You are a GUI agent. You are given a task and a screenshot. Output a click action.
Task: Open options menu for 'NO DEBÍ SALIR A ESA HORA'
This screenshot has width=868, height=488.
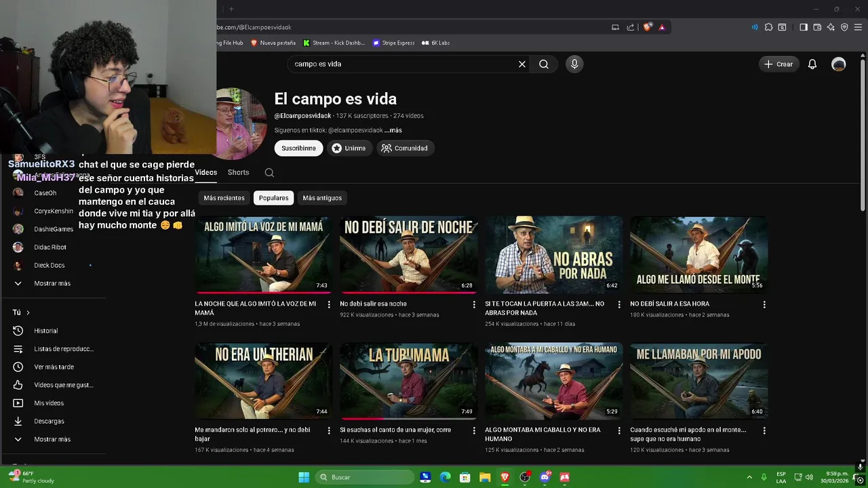(764, 304)
